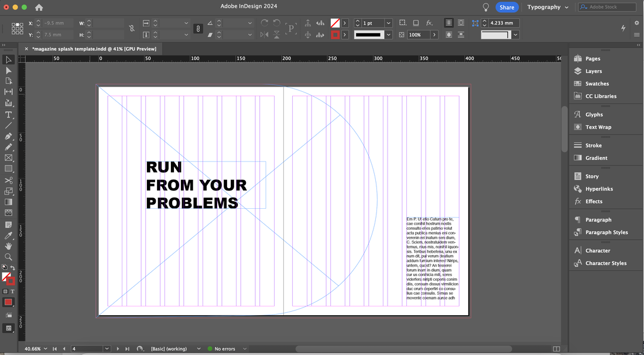
Task: Select the Pencil tool
Action: pos(8,147)
